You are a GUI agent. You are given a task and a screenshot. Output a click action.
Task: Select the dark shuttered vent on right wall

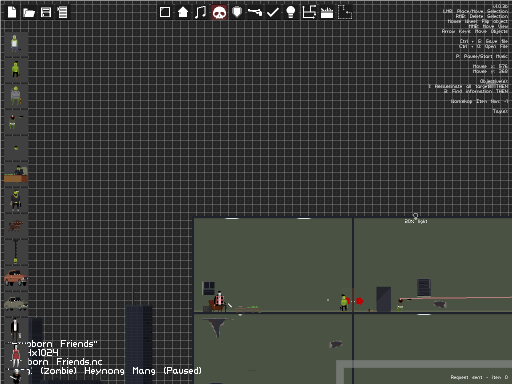[x=424, y=287]
